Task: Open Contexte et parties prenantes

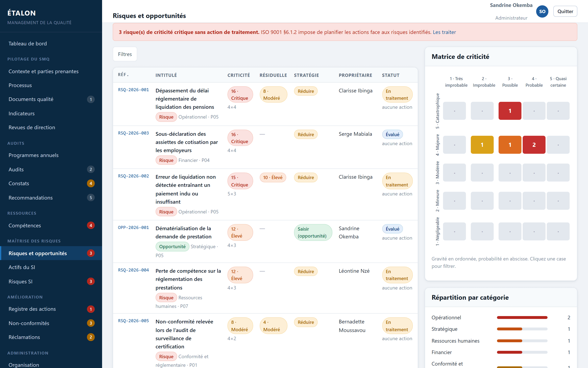Action: point(51,71)
